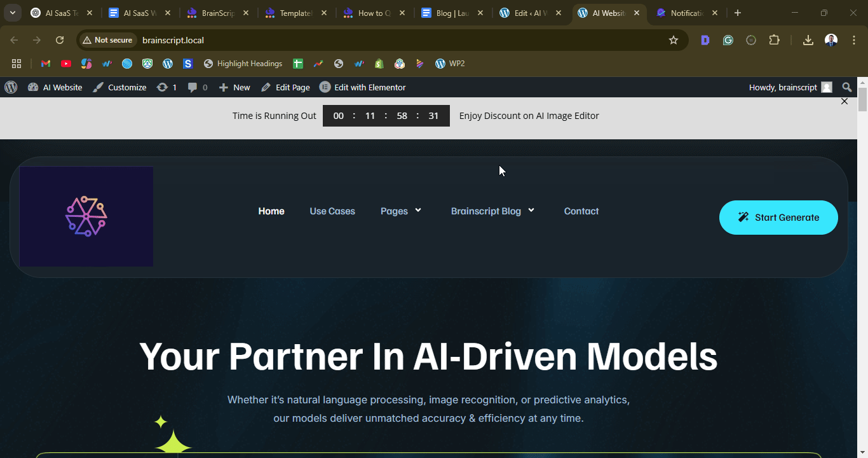Click Edit Page in the admin bar

pos(285,87)
